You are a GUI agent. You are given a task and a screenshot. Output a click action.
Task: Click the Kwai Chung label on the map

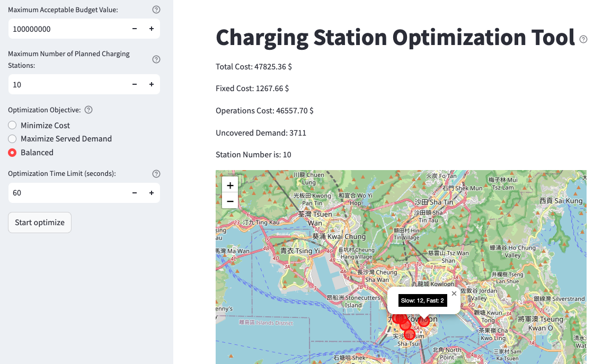click(x=339, y=237)
